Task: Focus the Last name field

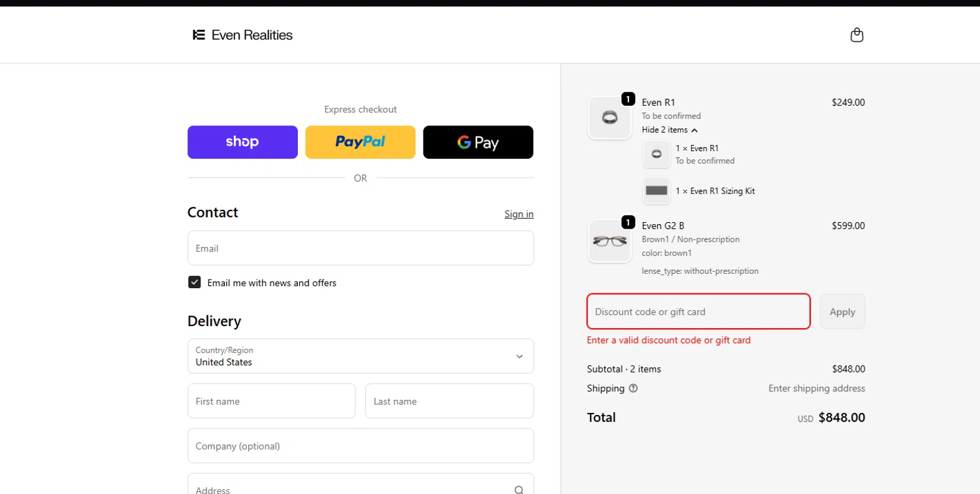Action: click(449, 401)
